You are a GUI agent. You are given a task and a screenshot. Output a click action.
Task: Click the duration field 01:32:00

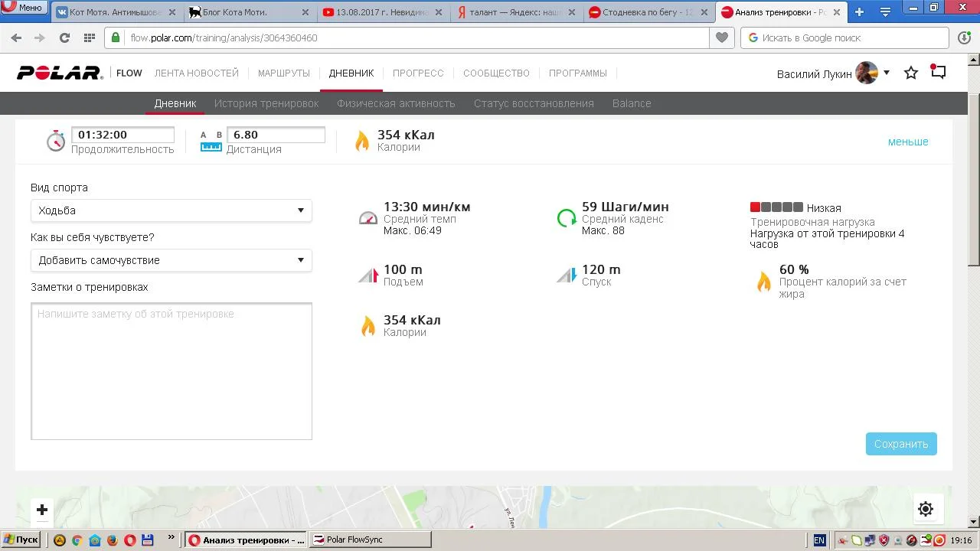(x=122, y=135)
